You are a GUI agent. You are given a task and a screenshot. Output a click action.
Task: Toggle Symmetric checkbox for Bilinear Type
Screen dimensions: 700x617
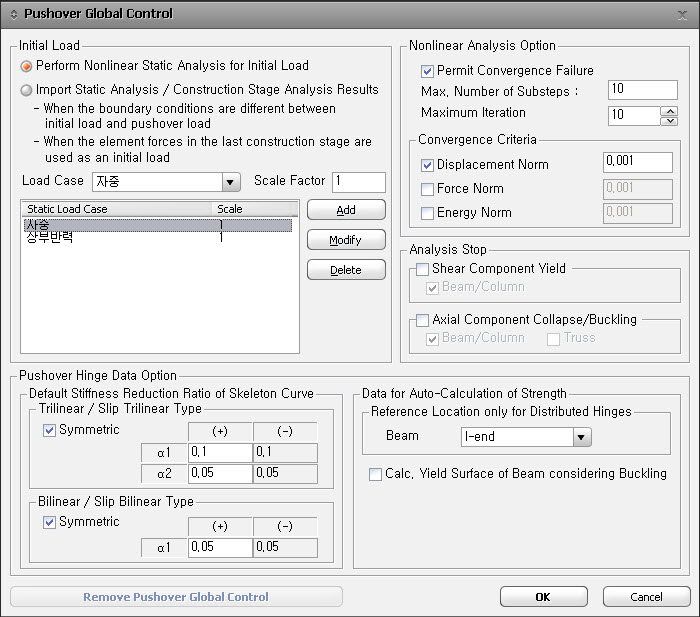click(49, 522)
